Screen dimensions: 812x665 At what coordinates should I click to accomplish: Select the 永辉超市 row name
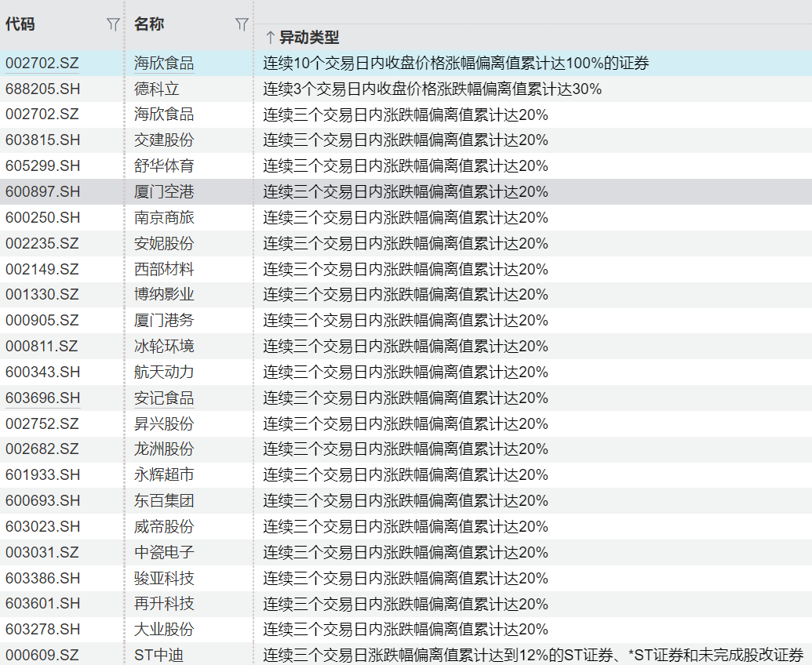pos(164,475)
